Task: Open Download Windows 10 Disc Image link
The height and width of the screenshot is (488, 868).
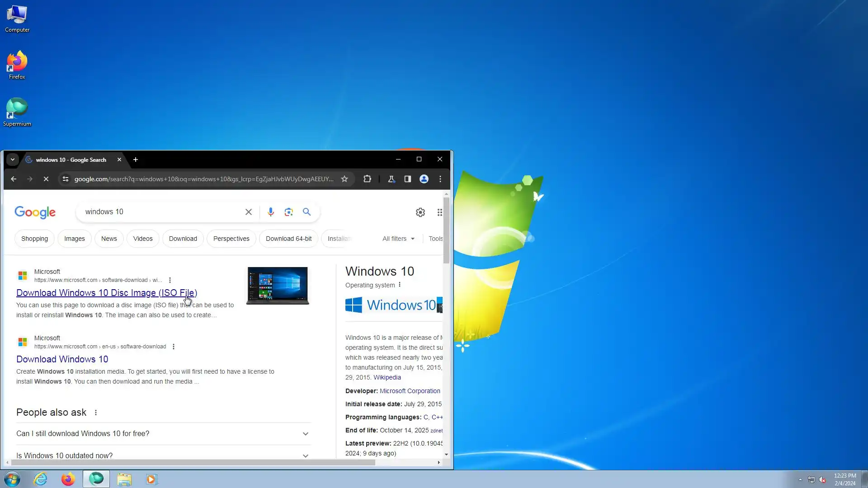Action: (x=107, y=293)
